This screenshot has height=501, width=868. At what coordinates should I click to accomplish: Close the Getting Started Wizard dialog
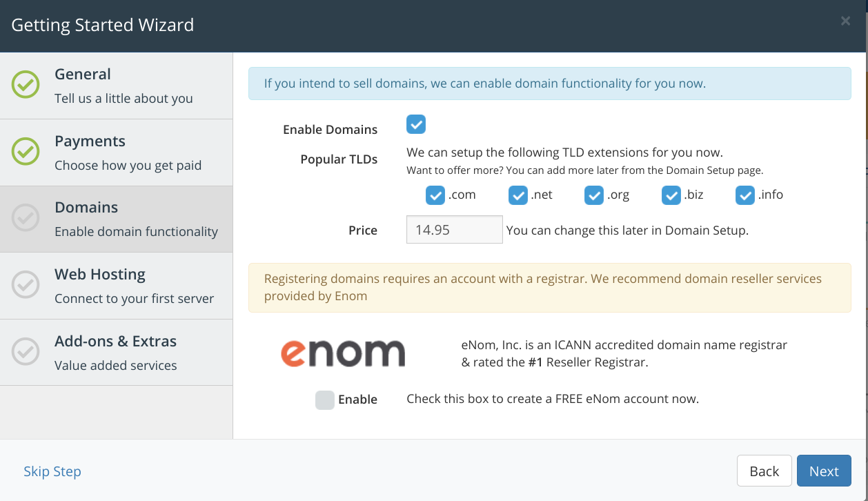coord(845,21)
